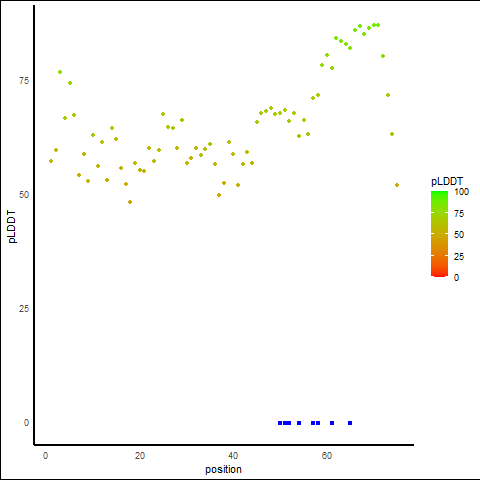Click y-axis tick label 75
The height and width of the screenshot is (480, 480).
[24, 81]
